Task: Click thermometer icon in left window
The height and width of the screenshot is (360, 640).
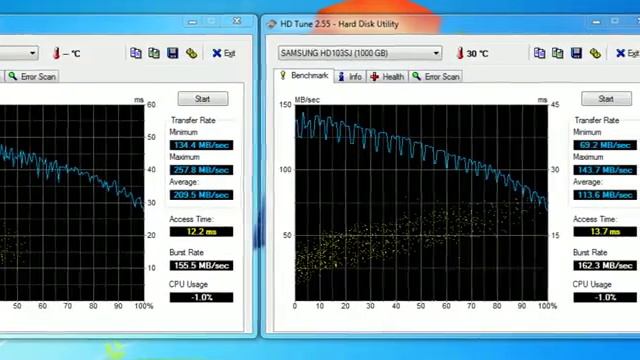Action: 56,53
